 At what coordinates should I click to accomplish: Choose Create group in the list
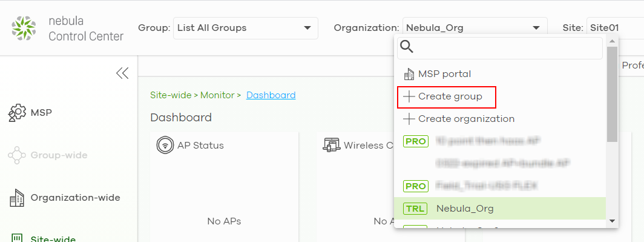coord(447,96)
